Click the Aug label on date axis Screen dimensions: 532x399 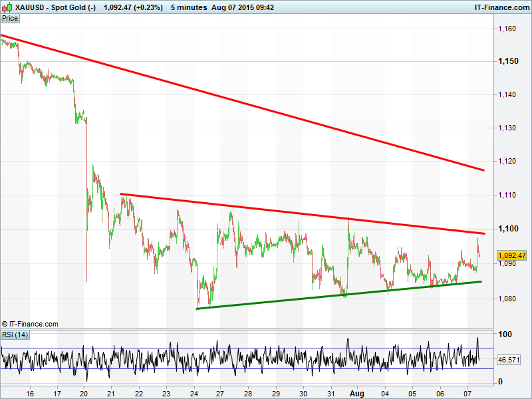357,393
